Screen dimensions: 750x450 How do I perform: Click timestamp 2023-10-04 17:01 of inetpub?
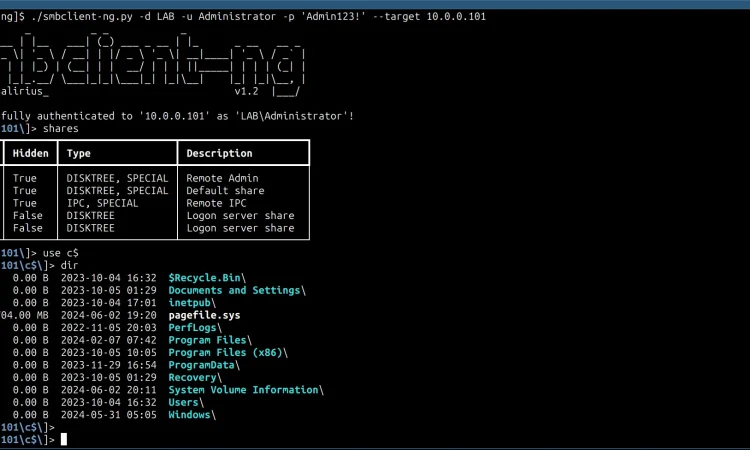(x=109, y=303)
